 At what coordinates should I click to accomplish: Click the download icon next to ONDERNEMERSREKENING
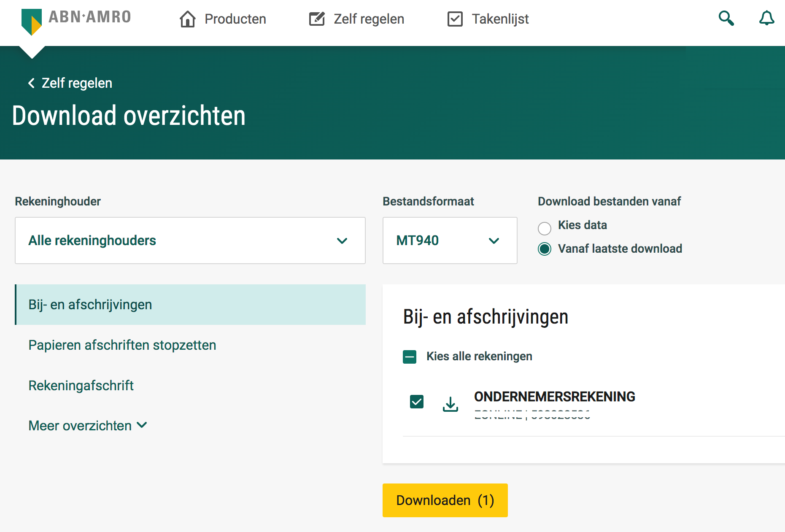coord(450,404)
